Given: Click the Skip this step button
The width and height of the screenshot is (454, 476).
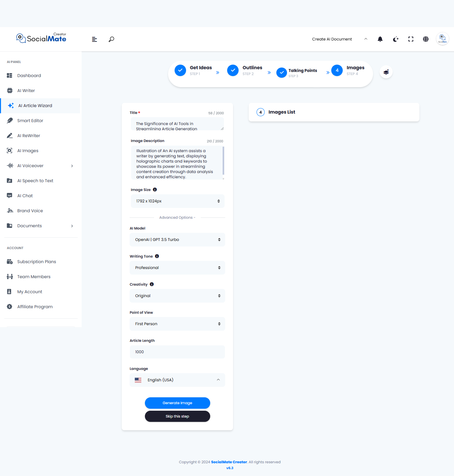Looking at the screenshot, I should coord(178,416).
